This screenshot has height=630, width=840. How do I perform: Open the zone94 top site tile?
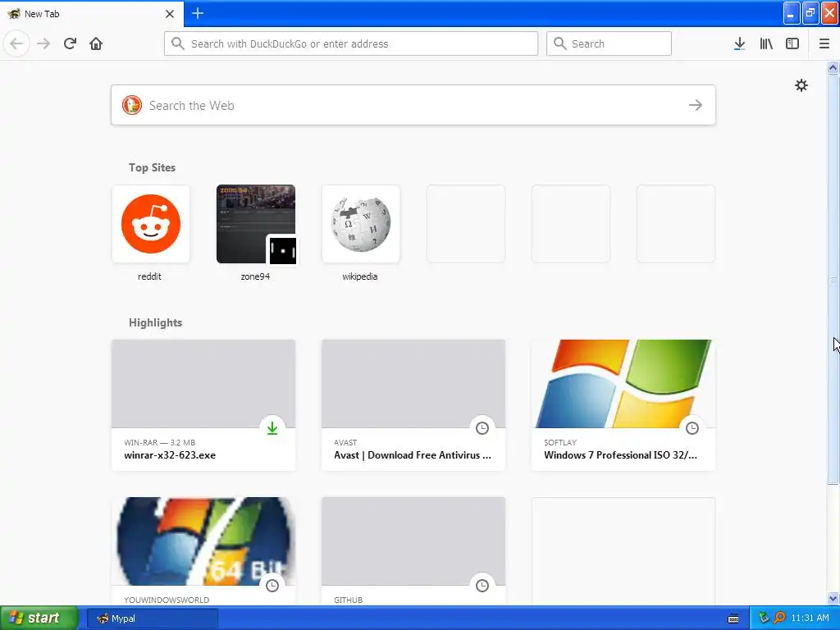point(256,224)
